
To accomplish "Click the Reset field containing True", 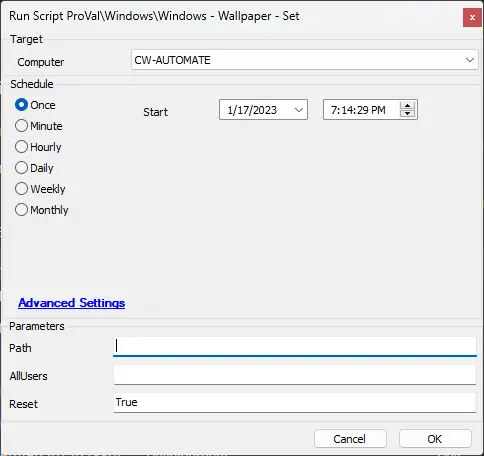I will (x=295, y=403).
